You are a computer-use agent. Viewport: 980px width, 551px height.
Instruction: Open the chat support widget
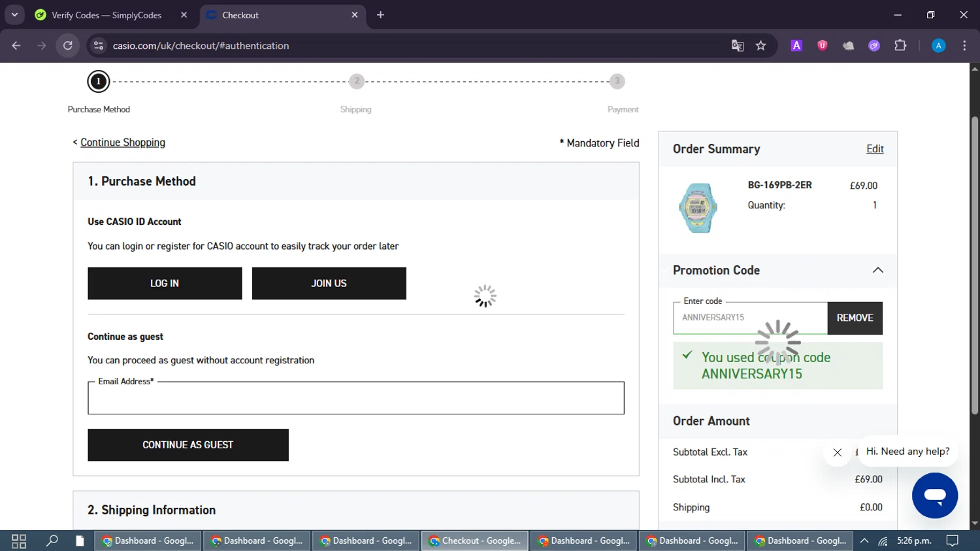[935, 495]
